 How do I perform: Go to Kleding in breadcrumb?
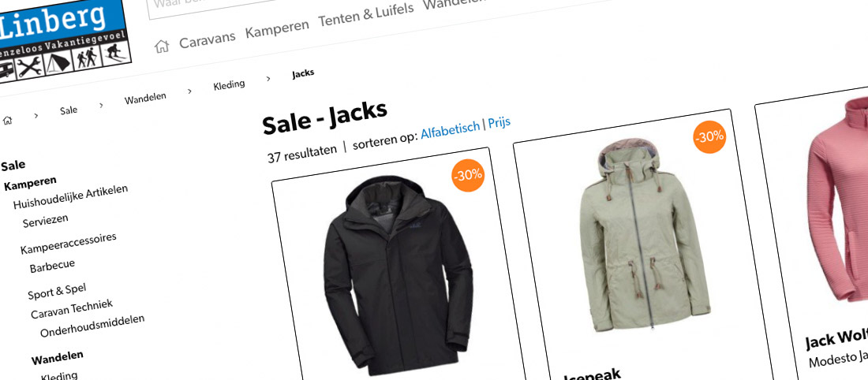point(229,86)
